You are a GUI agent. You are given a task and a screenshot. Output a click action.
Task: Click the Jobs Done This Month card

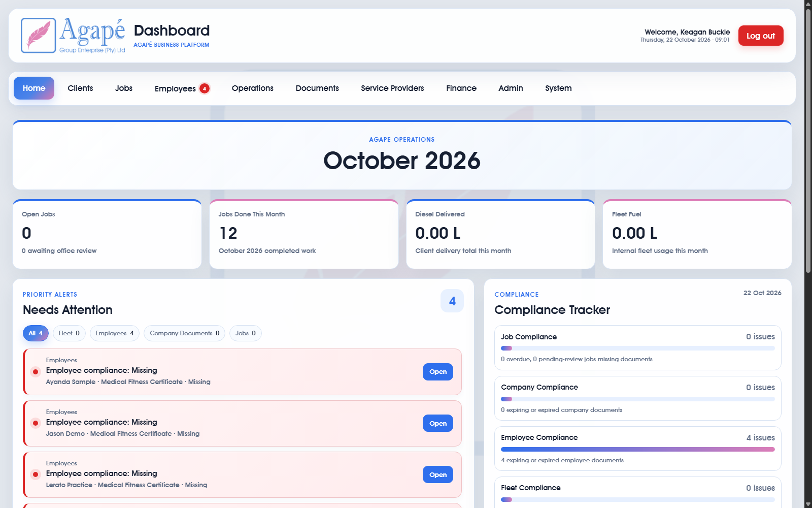coord(304,234)
